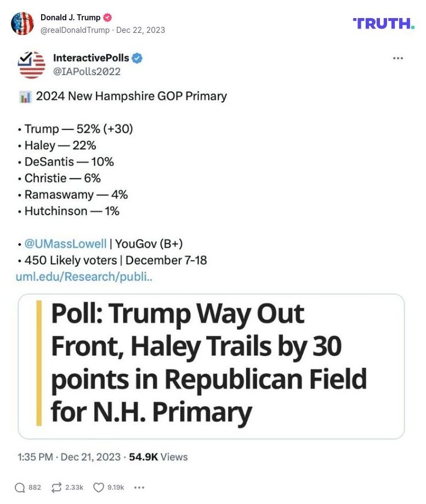This screenshot has height=504, width=426.
Task: Click the reply count showing 882
Action: coord(35,487)
